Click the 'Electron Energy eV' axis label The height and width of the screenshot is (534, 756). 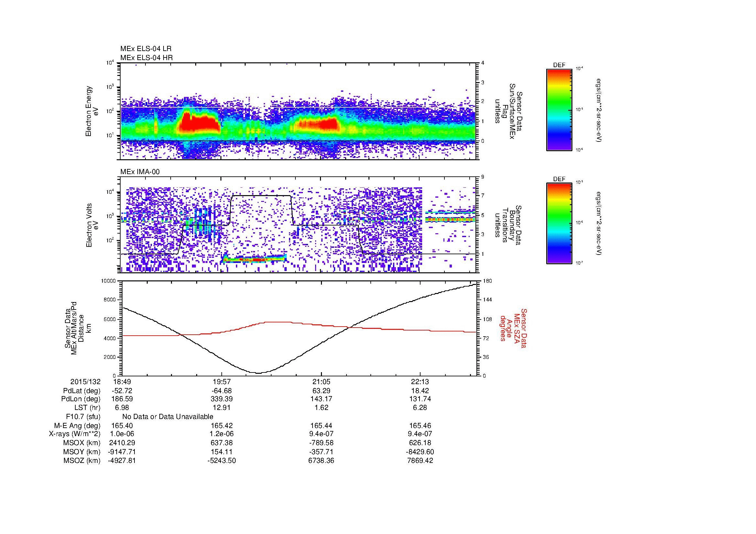pyautogui.click(x=92, y=111)
